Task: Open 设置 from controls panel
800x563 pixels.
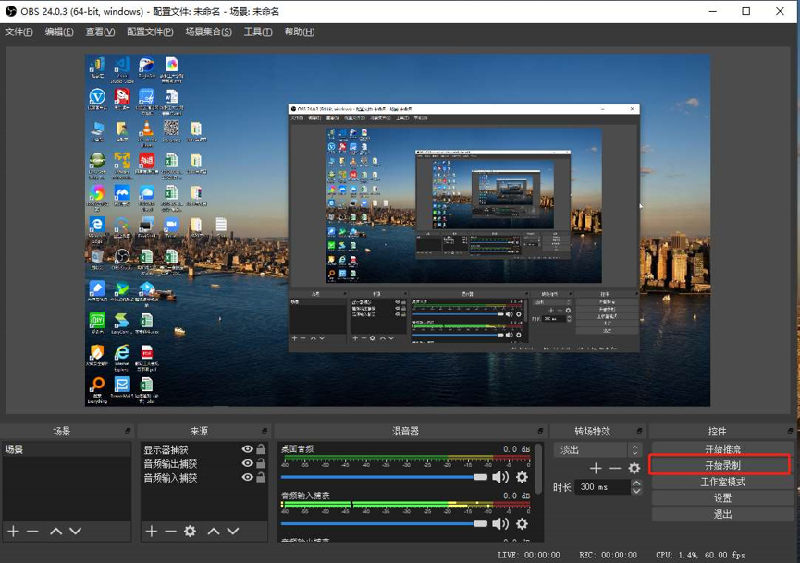Action: [723, 498]
